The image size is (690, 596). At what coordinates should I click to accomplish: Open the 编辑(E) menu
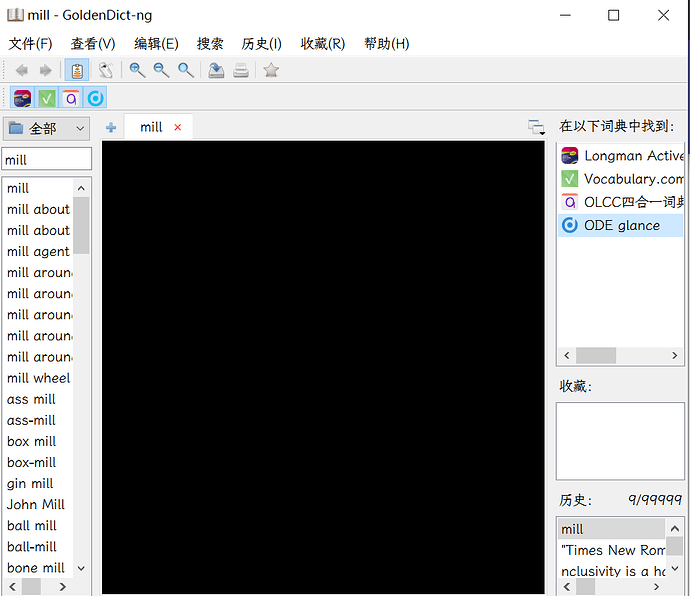(x=156, y=44)
